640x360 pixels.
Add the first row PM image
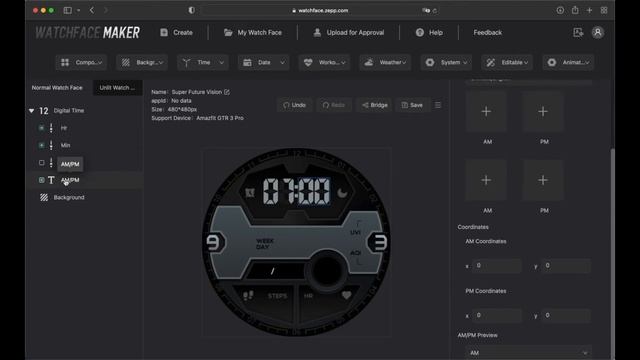[543, 111]
